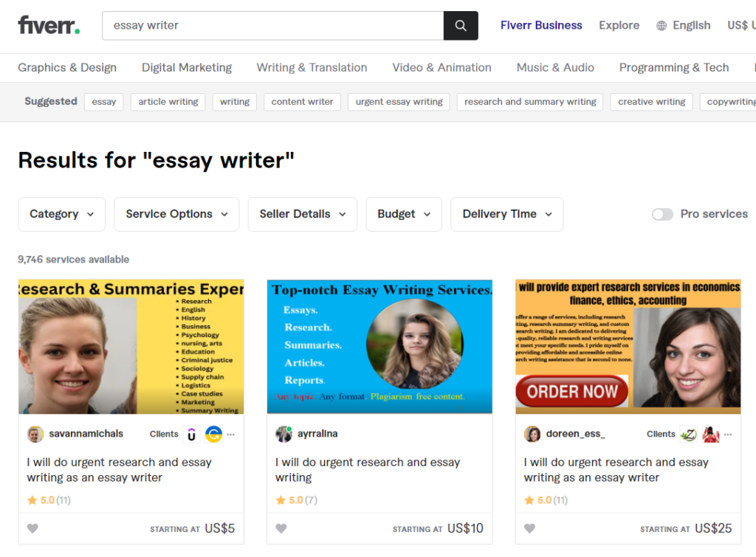Expand the Delivery Time filter
Screen dimensions: 756x557
[506, 214]
